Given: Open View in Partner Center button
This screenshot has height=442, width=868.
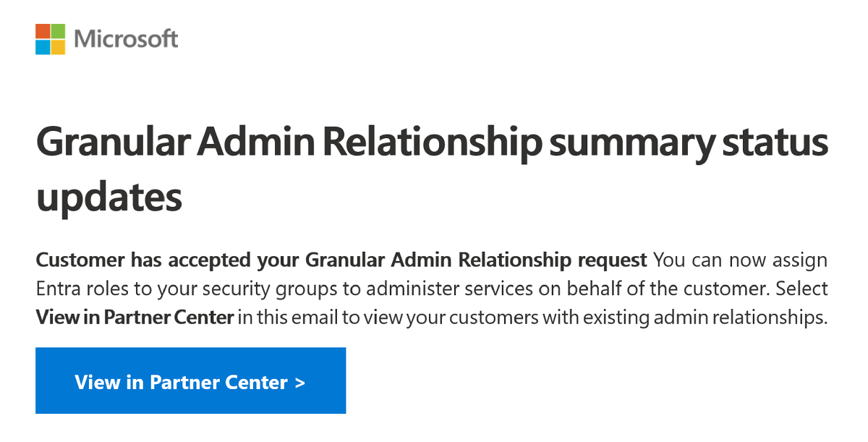Looking at the screenshot, I should pos(190,381).
